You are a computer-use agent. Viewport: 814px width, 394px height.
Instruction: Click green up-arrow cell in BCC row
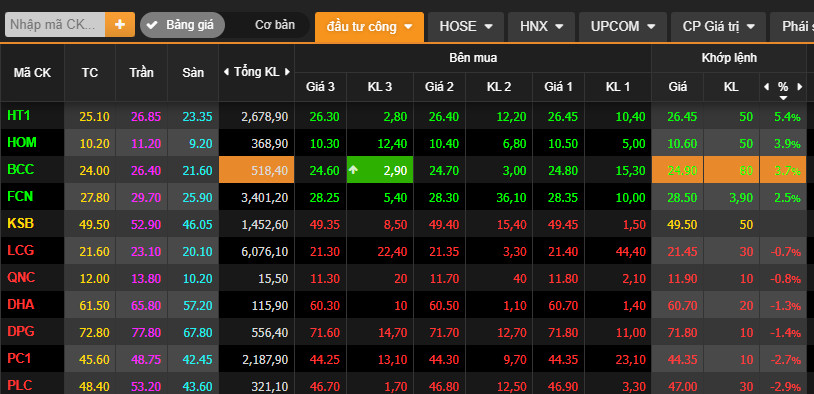(380, 169)
